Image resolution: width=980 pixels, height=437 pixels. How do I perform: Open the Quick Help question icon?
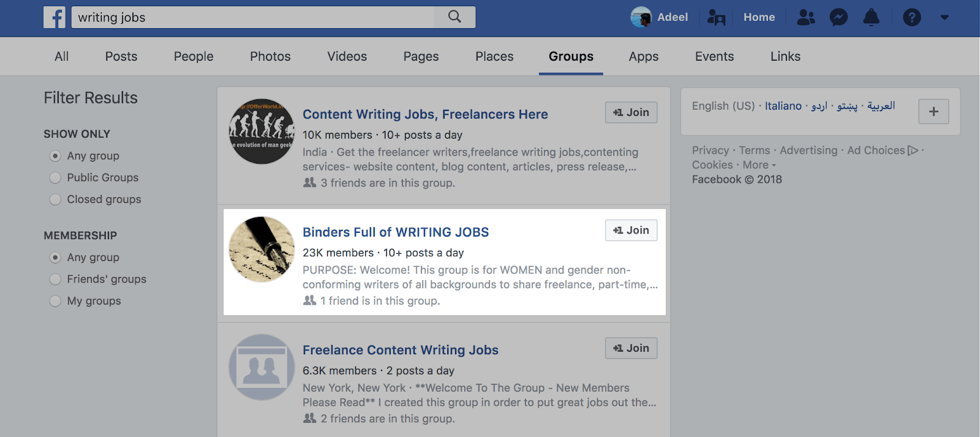(911, 17)
